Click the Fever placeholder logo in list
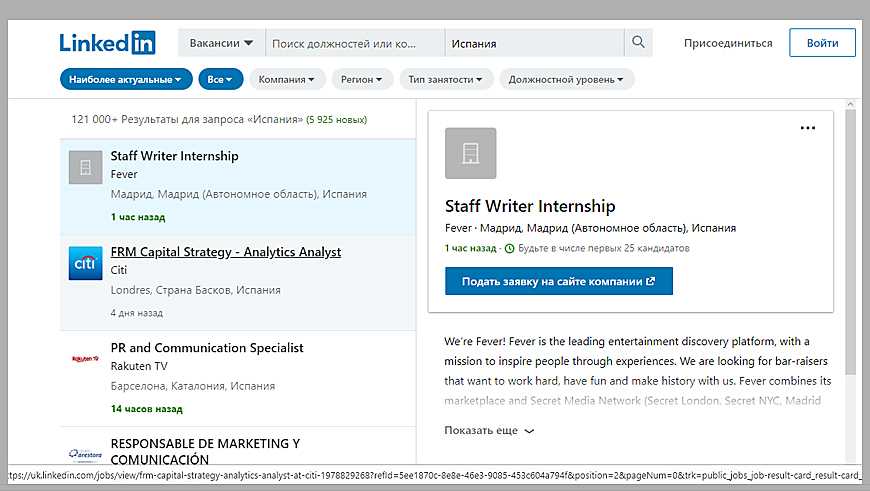This screenshot has height=491, width=870. 85,167
